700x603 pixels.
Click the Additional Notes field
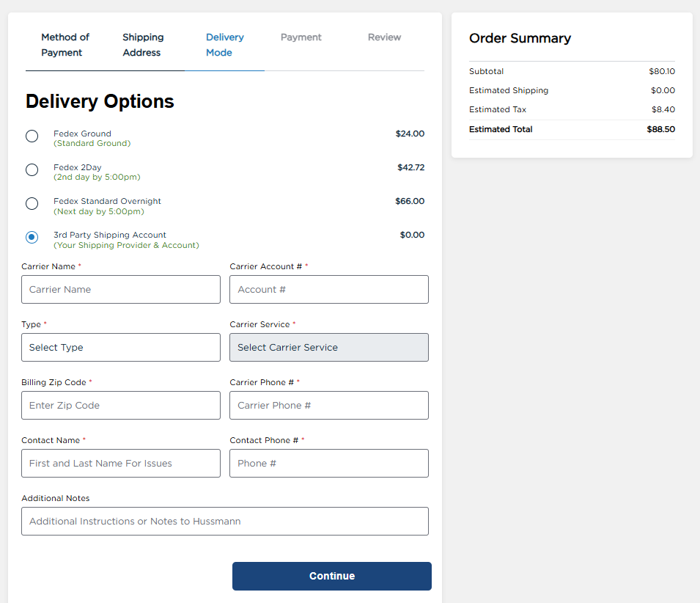coord(224,521)
